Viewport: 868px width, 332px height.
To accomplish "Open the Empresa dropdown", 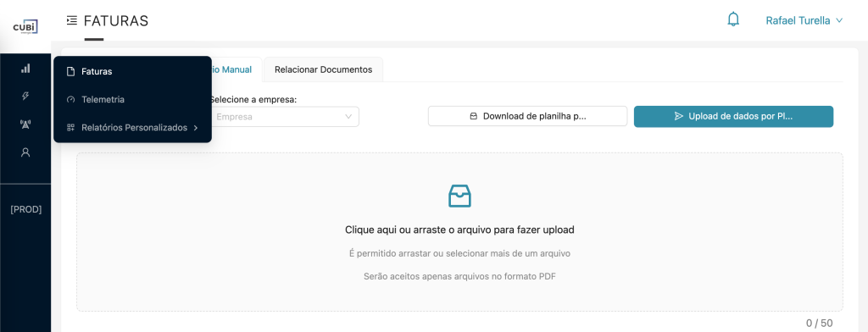I will pos(284,117).
